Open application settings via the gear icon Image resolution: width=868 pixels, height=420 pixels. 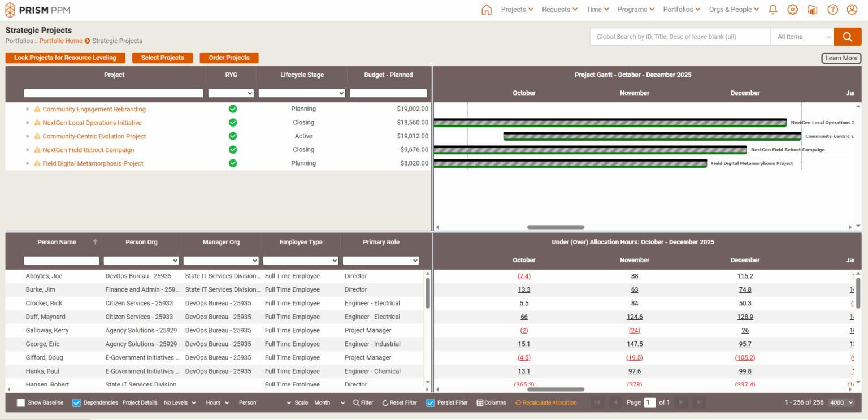[792, 10]
